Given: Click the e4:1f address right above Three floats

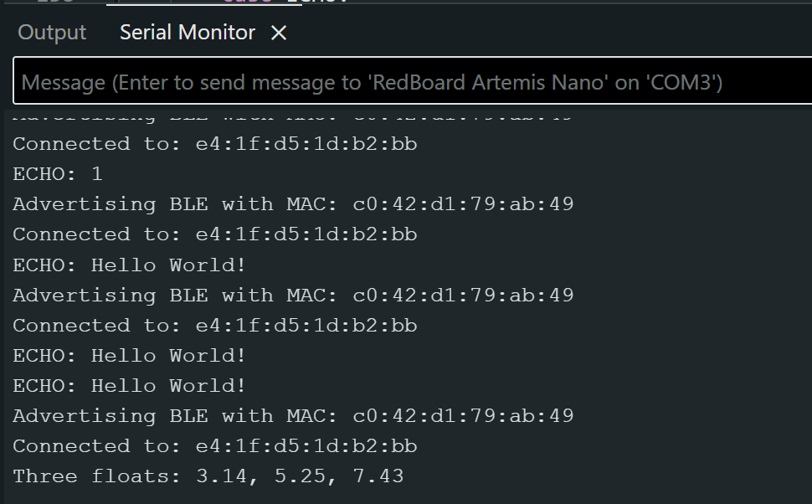Looking at the screenshot, I should (x=306, y=446).
